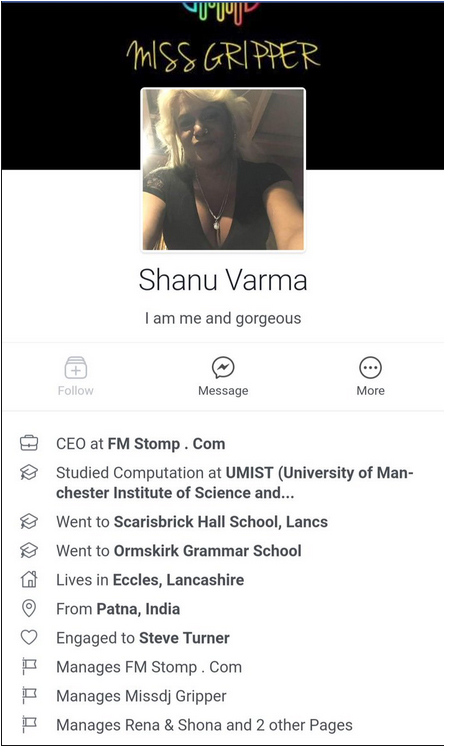
Task: Open Ormskirk Grammar School link
Action: point(207,551)
